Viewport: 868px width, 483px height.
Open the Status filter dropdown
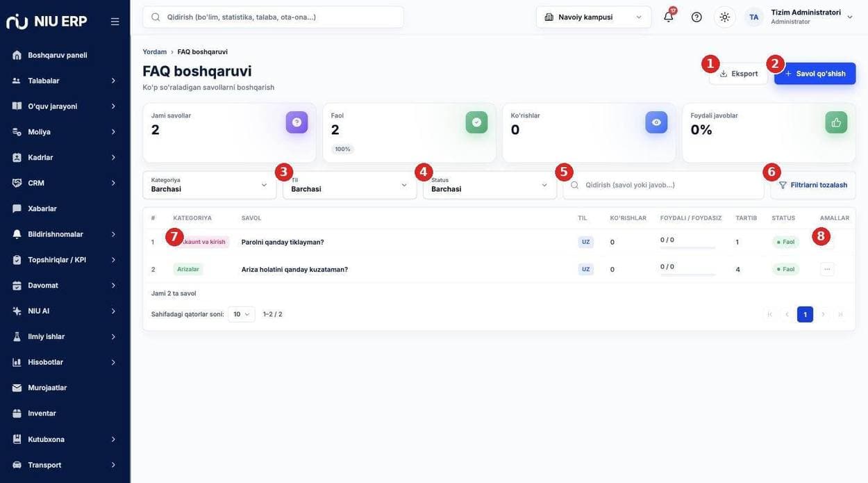[x=490, y=185]
